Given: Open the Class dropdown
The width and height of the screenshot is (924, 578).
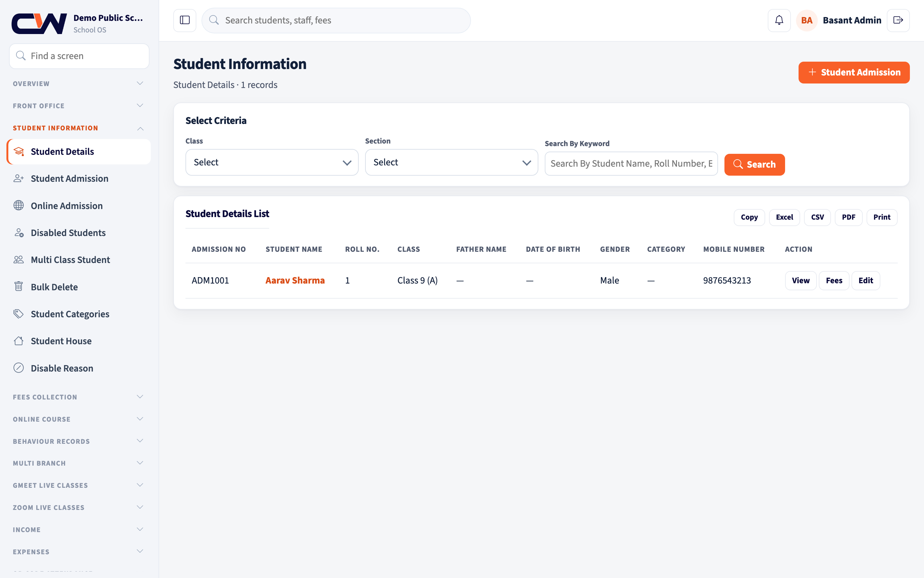Looking at the screenshot, I should point(272,162).
